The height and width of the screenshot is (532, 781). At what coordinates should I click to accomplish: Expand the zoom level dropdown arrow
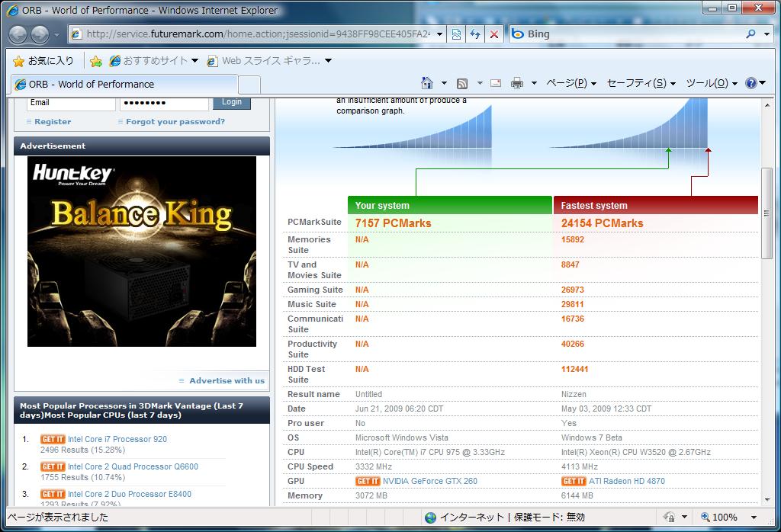(754, 517)
